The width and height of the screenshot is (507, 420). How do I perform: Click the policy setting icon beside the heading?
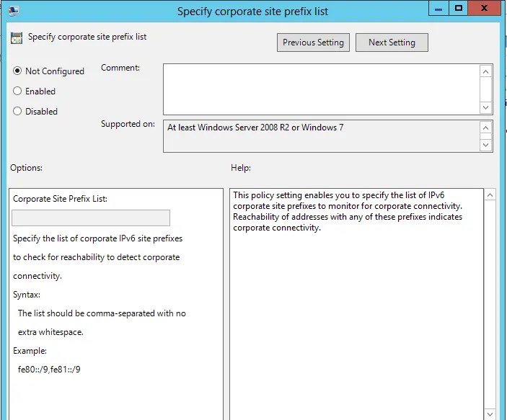tap(17, 37)
